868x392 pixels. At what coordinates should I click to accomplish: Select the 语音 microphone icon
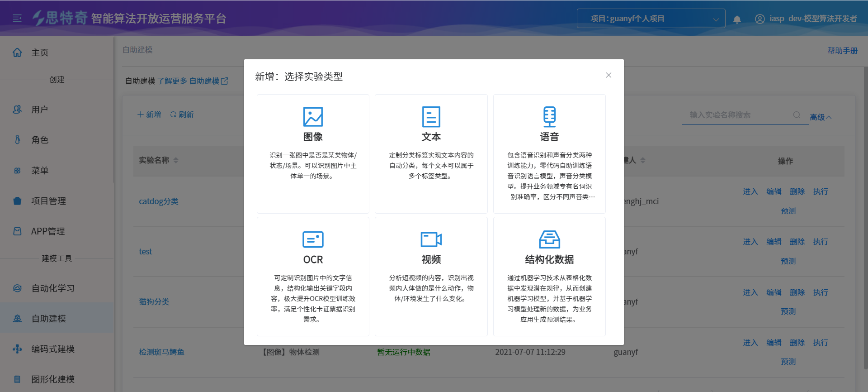549,117
